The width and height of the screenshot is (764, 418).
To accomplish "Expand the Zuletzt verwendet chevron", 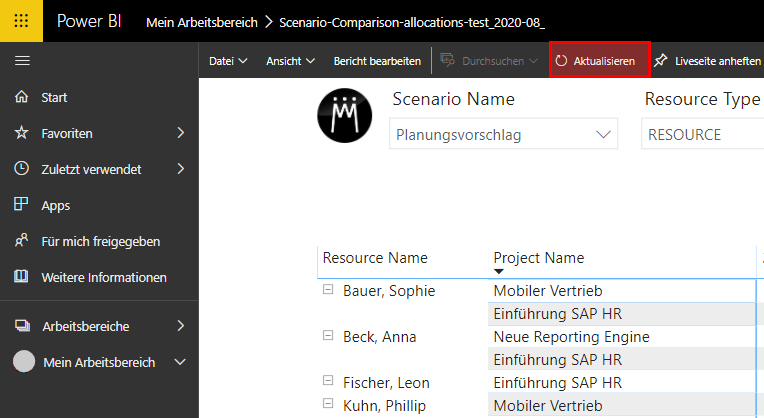I will [x=181, y=169].
